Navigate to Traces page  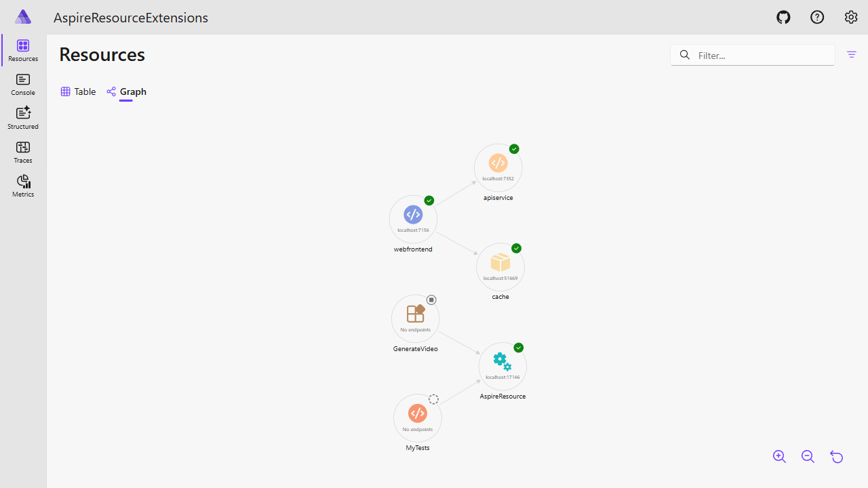(x=23, y=152)
